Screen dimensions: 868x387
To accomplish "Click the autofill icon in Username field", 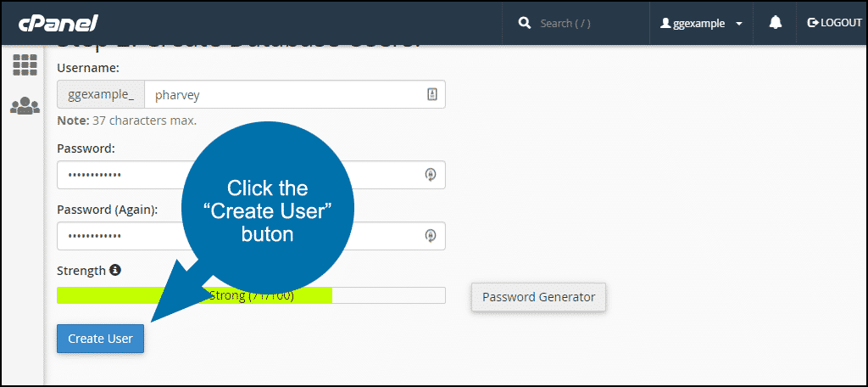I will click(431, 95).
